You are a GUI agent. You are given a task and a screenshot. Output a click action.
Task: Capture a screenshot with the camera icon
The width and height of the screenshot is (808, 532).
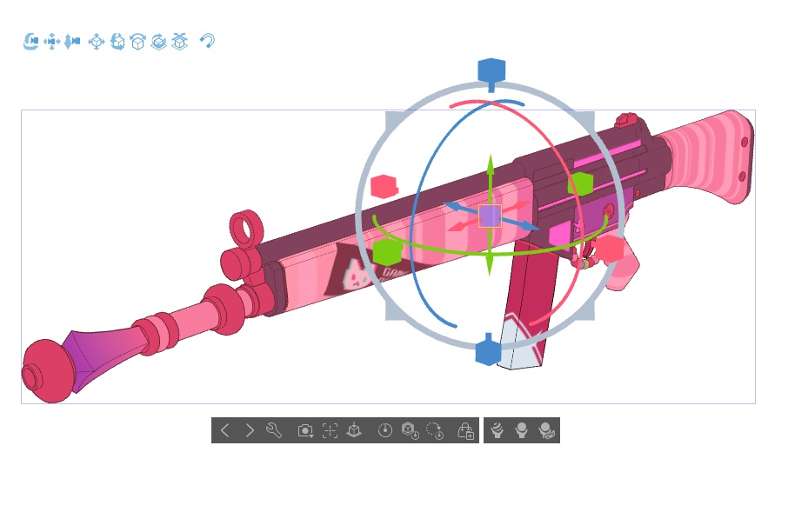pyautogui.click(x=304, y=429)
